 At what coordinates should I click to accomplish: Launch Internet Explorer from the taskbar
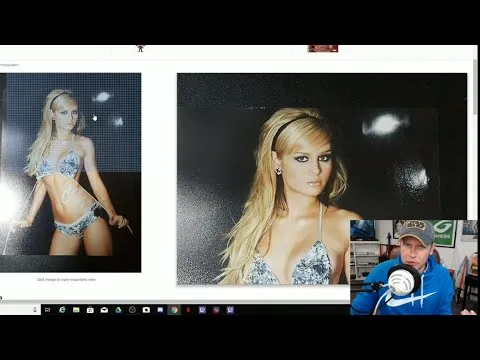pyautogui.click(x=62, y=310)
